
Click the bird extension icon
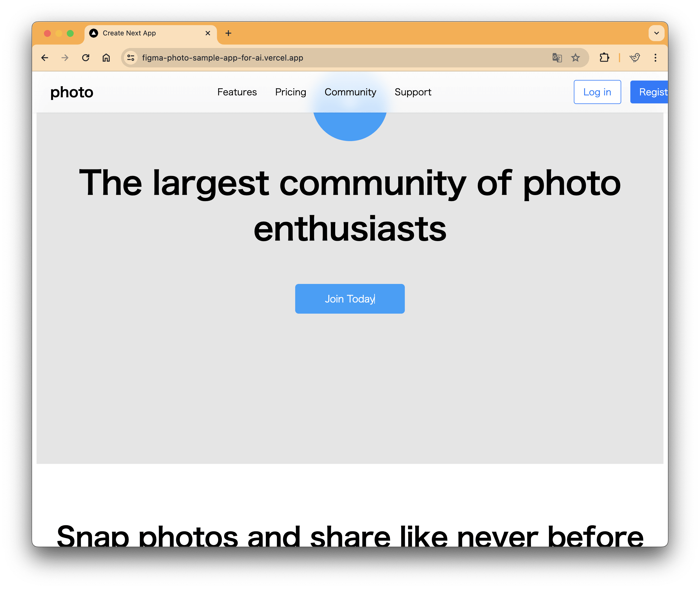pyautogui.click(x=634, y=57)
